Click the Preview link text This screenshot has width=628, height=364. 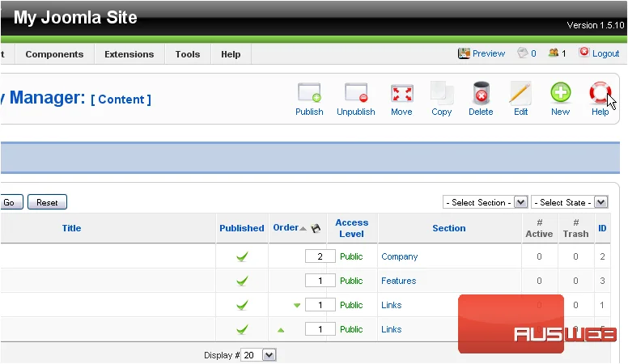(489, 53)
